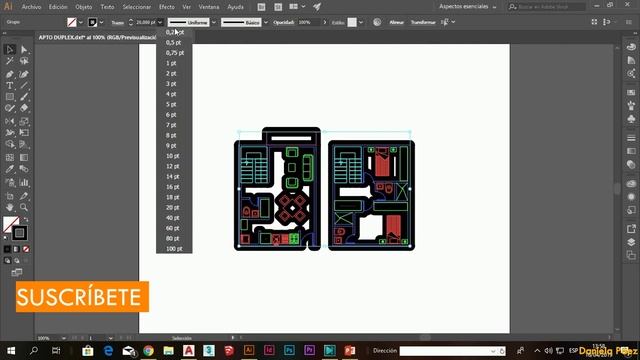This screenshot has width=640, height=360.
Task: Expand the Opacidad options arrow
Action: click(324, 22)
